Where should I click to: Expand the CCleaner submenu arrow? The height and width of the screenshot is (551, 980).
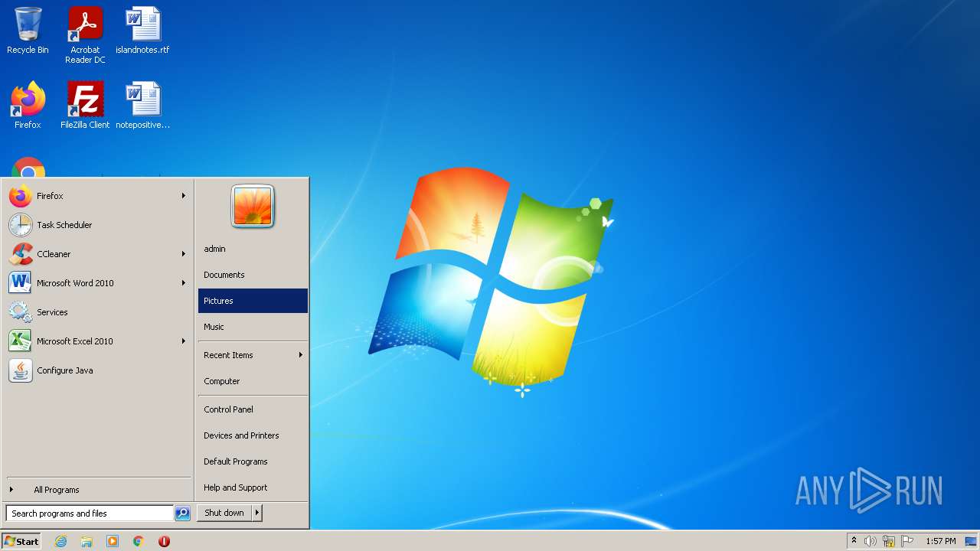[x=184, y=254]
